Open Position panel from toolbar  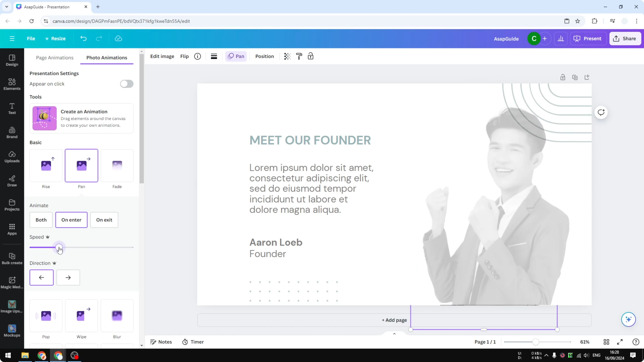coord(264,56)
